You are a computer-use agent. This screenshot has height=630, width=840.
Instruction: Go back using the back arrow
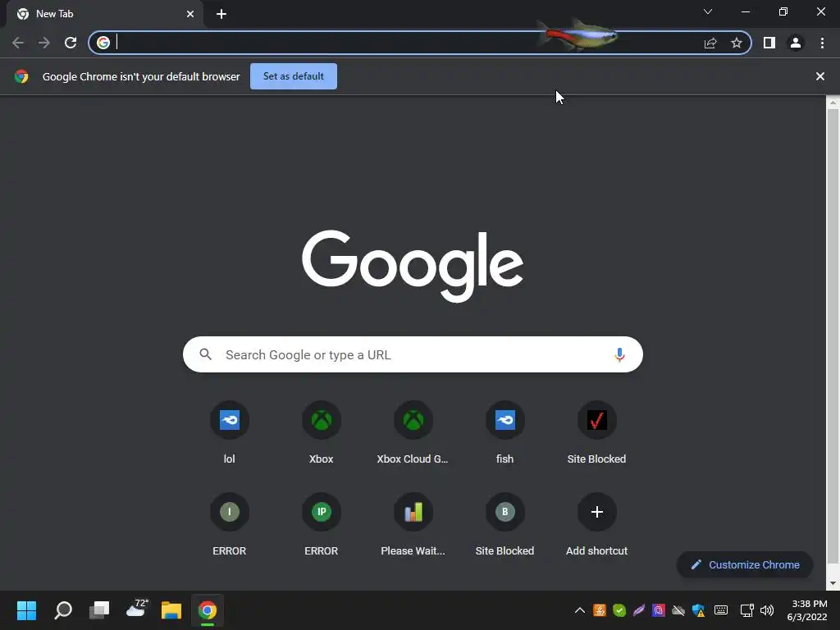click(x=18, y=43)
